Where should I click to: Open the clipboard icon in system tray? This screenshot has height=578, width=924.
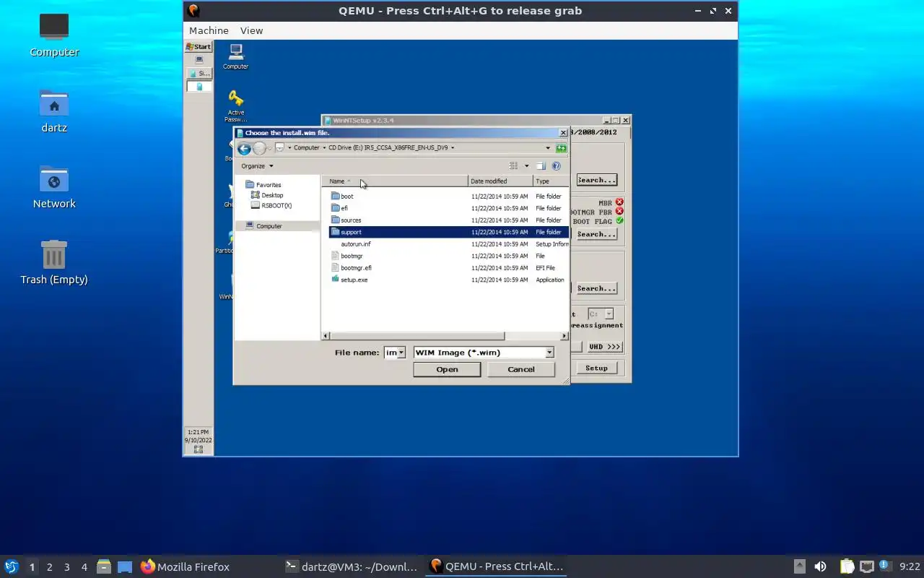coord(847,566)
